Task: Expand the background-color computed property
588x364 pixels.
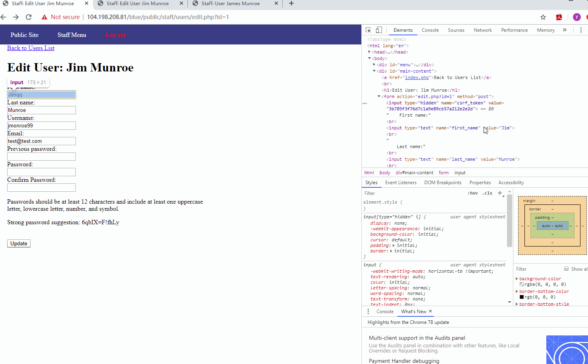Action: [517, 279]
